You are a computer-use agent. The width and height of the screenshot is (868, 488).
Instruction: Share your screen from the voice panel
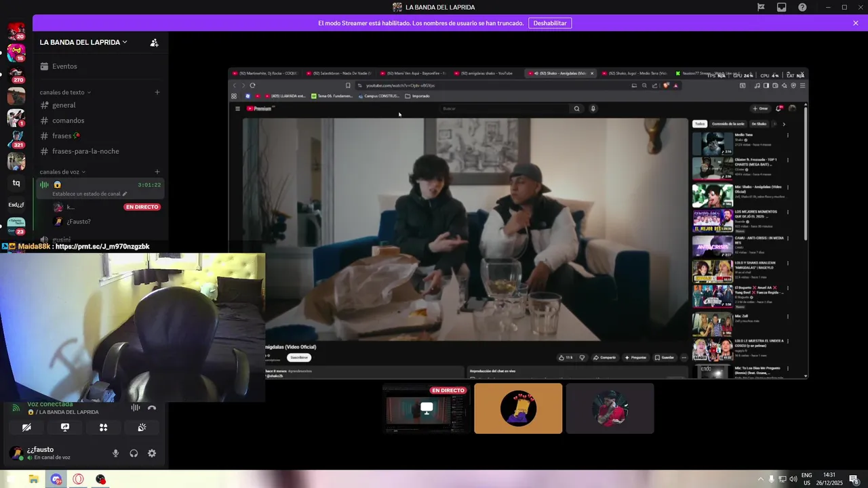coord(65,428)
